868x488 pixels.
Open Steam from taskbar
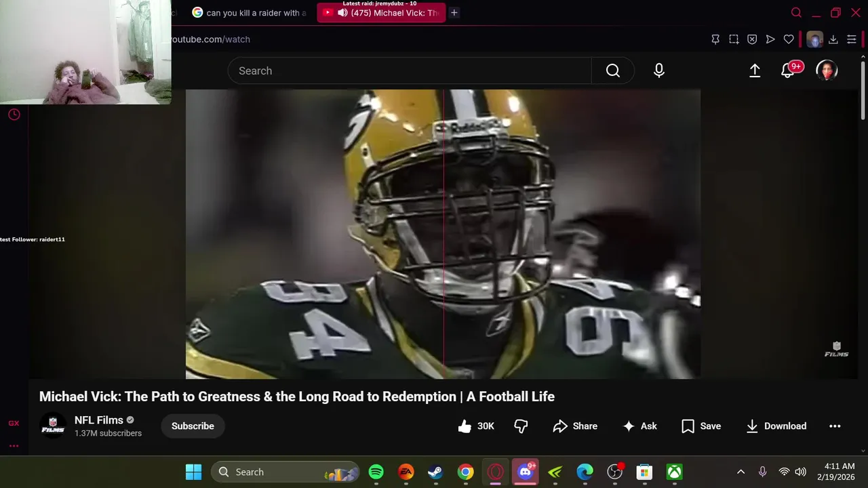436,472
